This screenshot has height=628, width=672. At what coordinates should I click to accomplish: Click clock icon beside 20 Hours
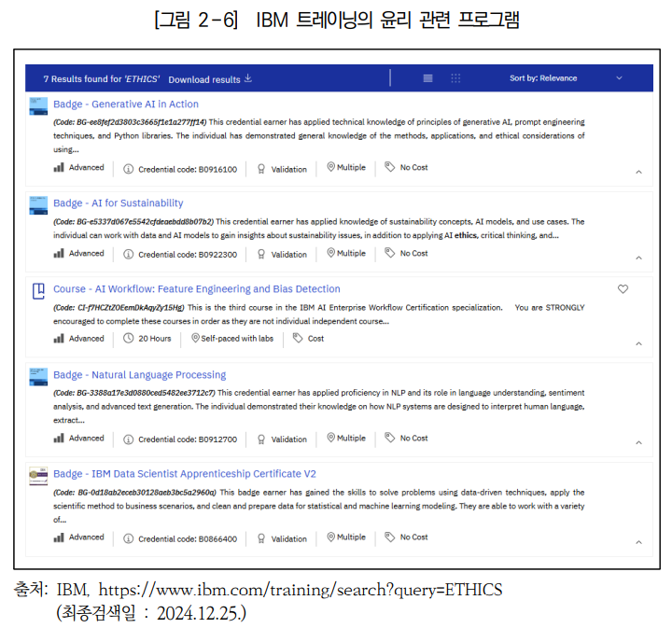tap(128, 339)
